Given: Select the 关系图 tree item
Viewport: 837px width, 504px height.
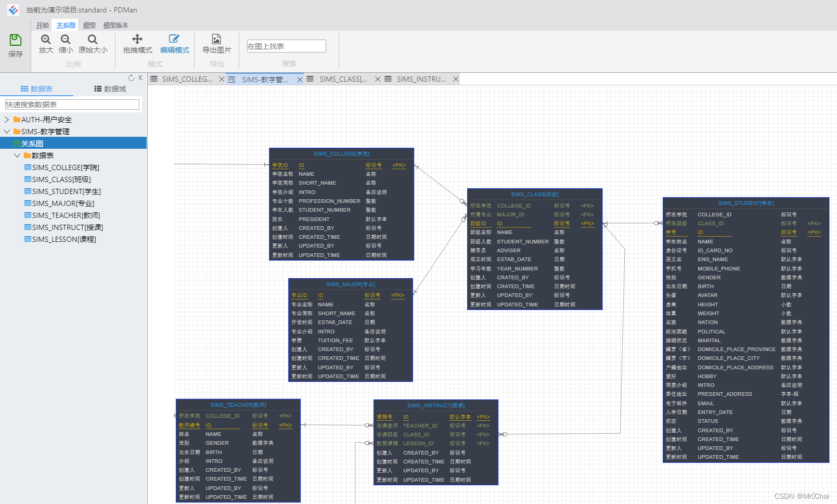Looking at the screenshot, I should 73,144.
